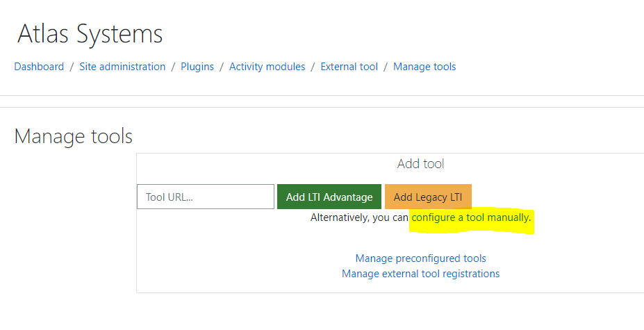This screenshot has width=644, height=330.
Task: Select the External tool breadcrumb link
Action: [349, 67]
